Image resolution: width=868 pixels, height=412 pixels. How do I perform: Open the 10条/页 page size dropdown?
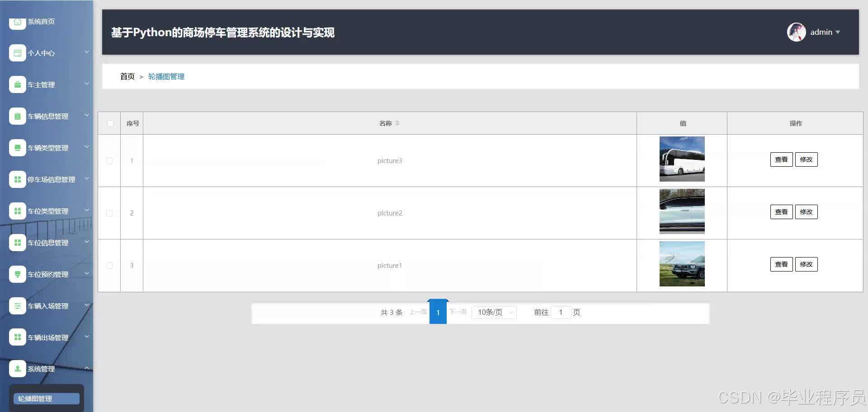coord(494,312)
